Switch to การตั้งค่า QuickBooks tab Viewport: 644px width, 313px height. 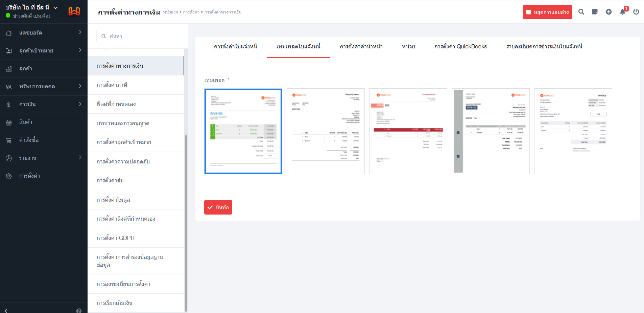coord(460,47)
